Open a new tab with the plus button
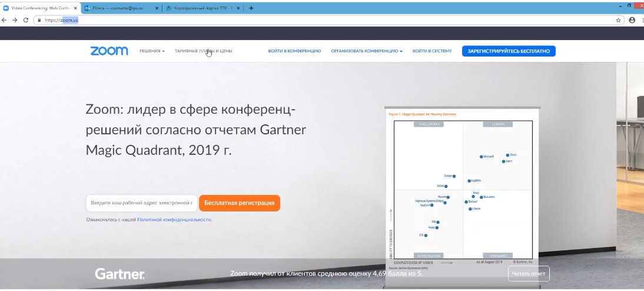The width and height of the screenshot is (644, 291). pyautogui.click(x=251, y=8)
